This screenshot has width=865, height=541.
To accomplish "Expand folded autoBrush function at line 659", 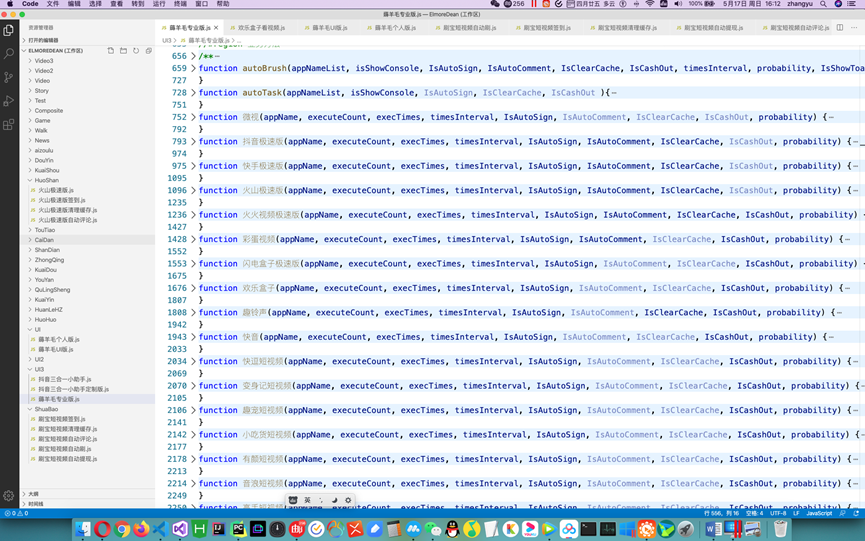I will tap(193, 68).
